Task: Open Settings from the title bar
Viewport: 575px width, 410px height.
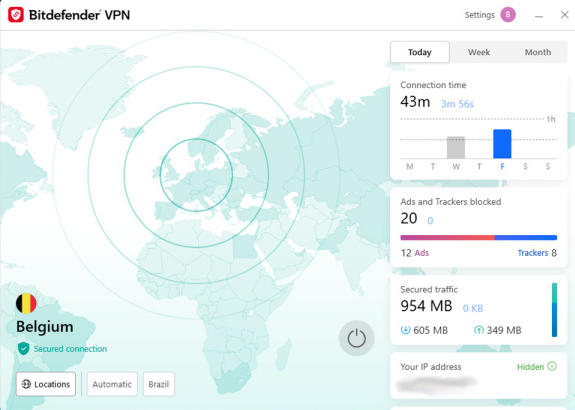Action: [479, 15]
